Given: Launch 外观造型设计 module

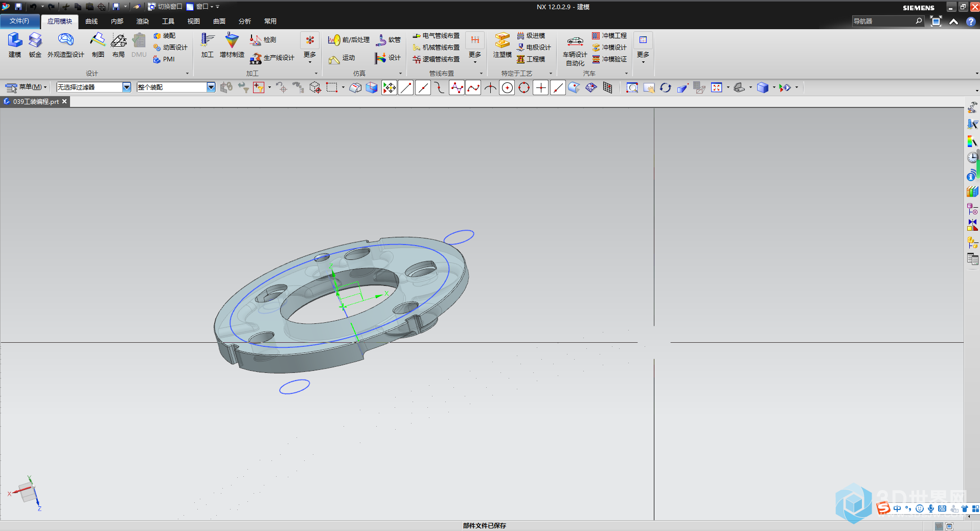Looking at the screenshot, I should (65, 45).
